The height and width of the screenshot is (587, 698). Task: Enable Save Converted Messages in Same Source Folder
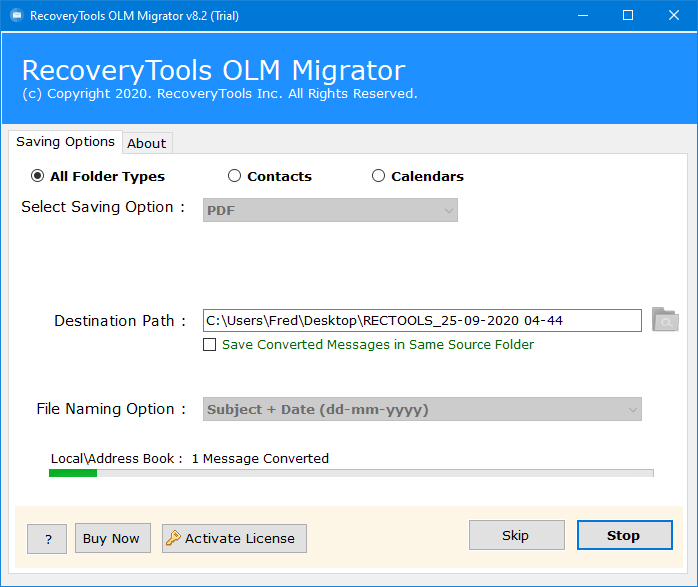209,344
